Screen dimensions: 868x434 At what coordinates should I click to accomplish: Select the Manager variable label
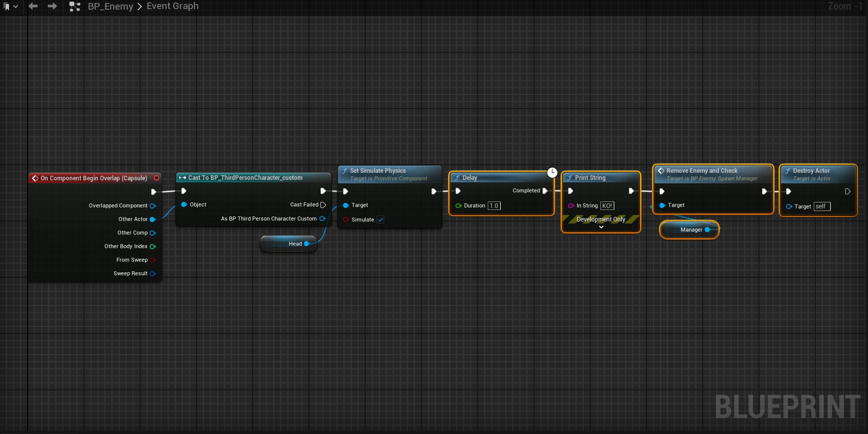(691, 230)
